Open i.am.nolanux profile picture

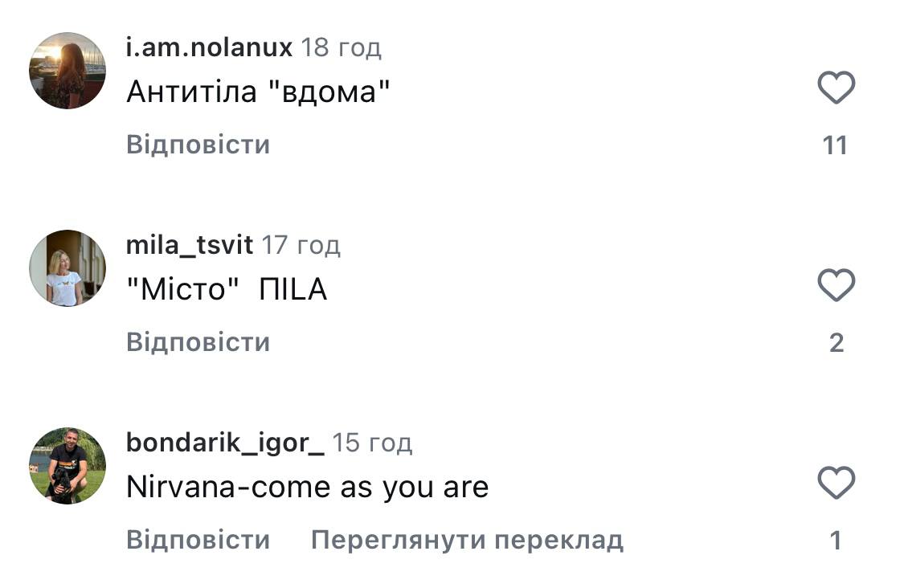[67, 71]
